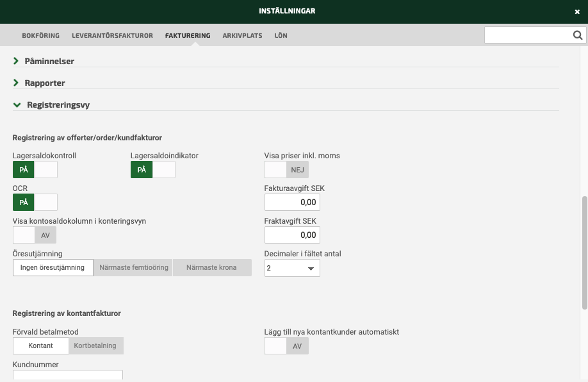This screenshot has height=382, width=588.
Task: Close the Inställningar dialog with X
Action: coord(577,12)
